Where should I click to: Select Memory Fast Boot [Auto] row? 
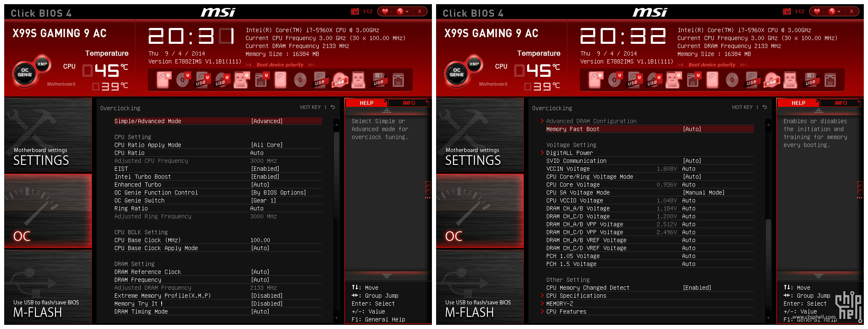point(650,129)
